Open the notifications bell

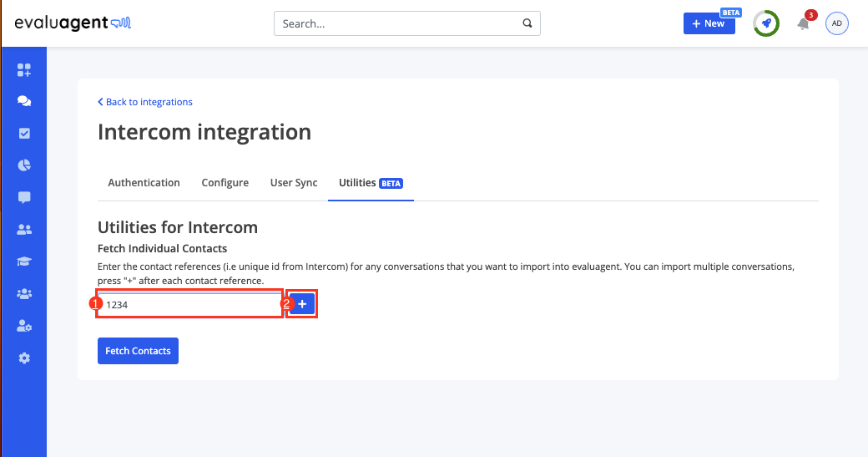coord(803,24)
